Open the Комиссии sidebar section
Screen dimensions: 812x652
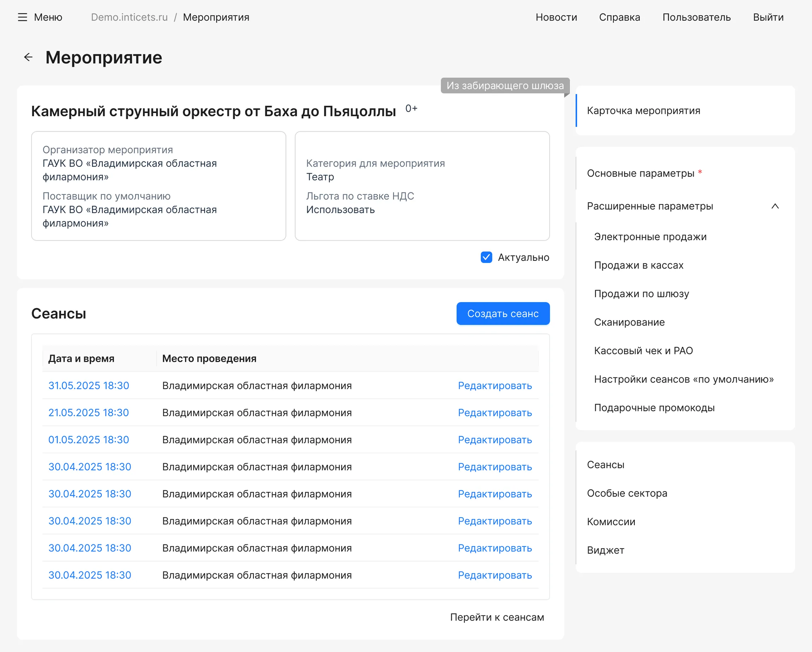point(611,522)
